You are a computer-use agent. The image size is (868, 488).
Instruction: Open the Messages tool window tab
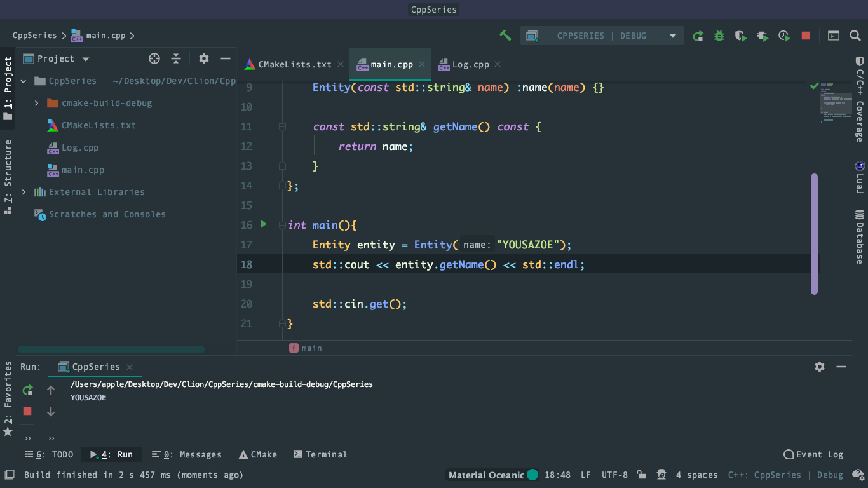(187, 454)
